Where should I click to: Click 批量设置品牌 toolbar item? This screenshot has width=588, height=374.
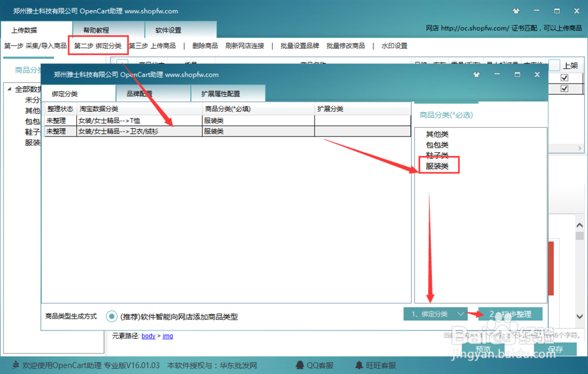click(x=300, y=46)
